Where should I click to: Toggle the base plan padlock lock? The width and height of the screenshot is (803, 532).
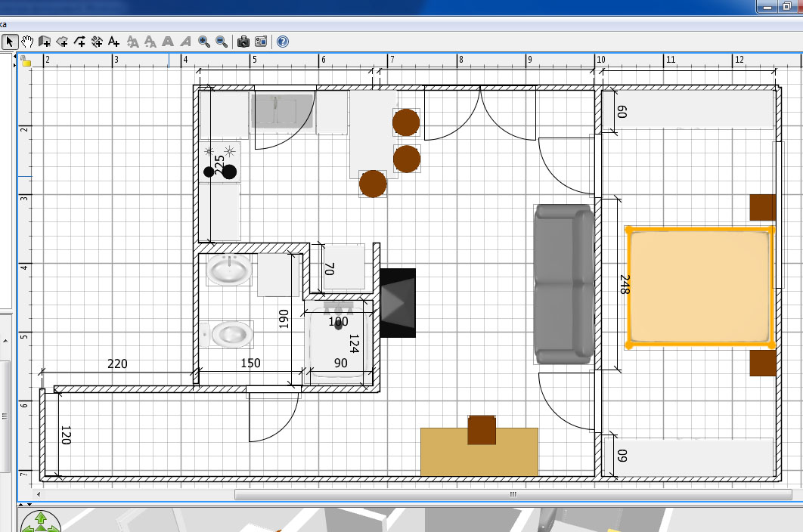coord(26,61)
